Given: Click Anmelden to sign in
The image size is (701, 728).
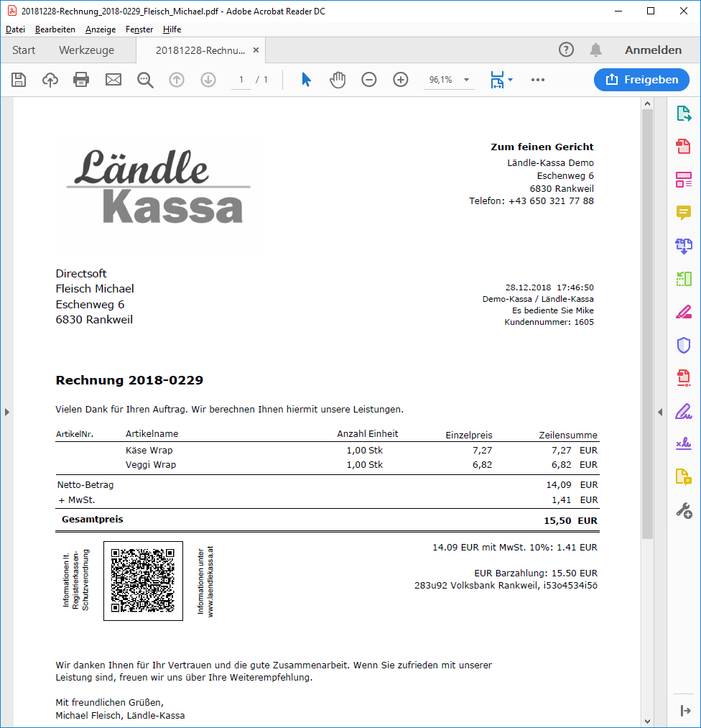Looking at the screenshot, I should click(653, 50).
